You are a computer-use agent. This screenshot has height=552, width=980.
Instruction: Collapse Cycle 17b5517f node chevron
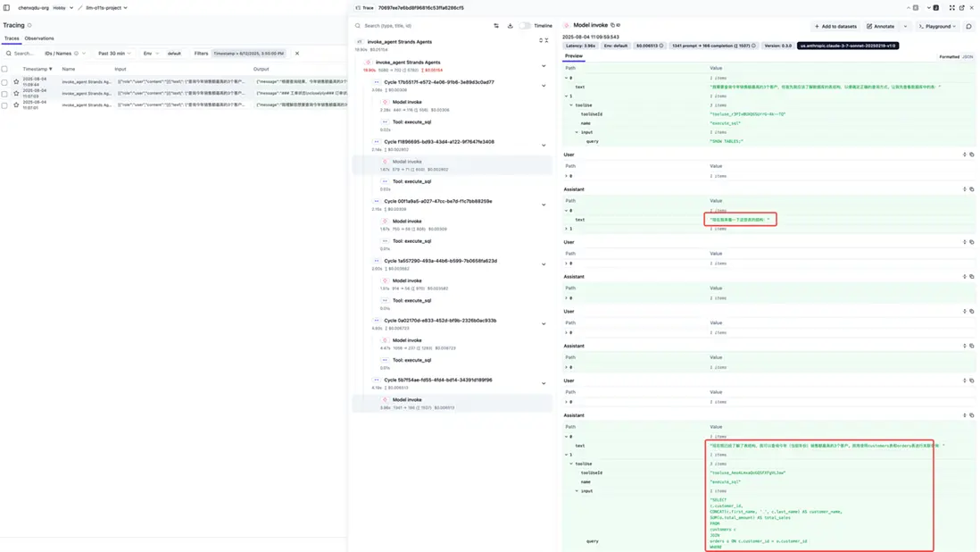(544, 86)
